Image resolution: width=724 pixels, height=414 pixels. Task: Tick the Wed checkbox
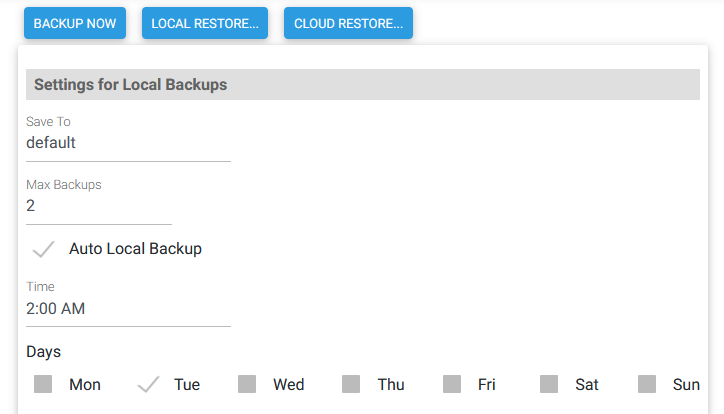247,384
